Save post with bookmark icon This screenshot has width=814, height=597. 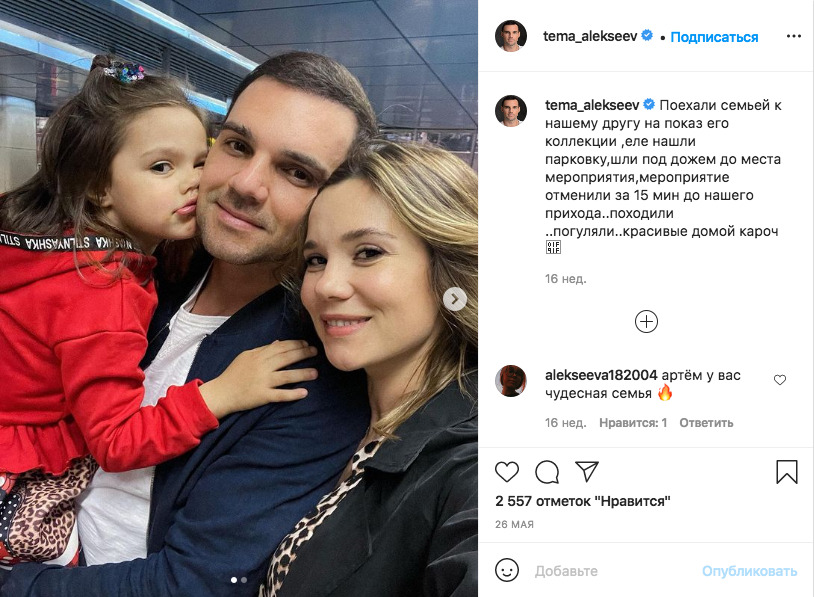786,472
